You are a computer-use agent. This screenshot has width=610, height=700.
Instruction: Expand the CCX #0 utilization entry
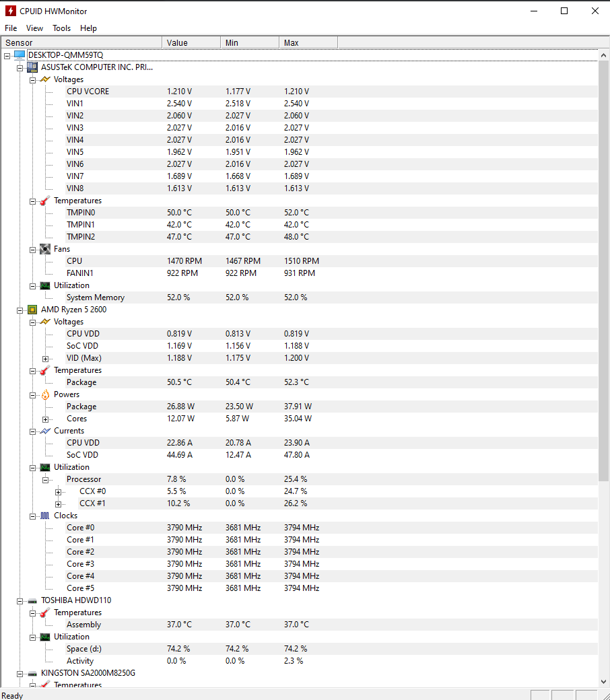pyautogui.click(x=58, y=491)
